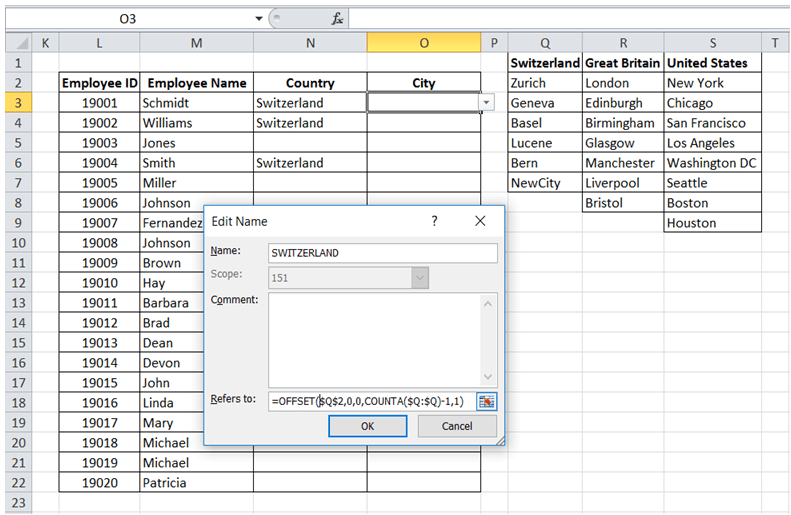Select row 23 header

19,503
